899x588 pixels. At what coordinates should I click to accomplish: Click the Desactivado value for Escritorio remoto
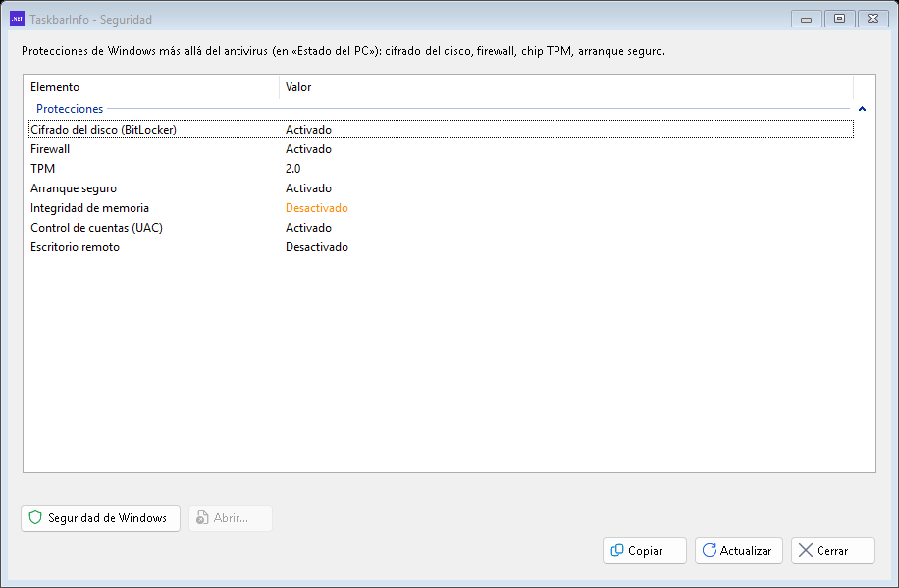point(316,247)
